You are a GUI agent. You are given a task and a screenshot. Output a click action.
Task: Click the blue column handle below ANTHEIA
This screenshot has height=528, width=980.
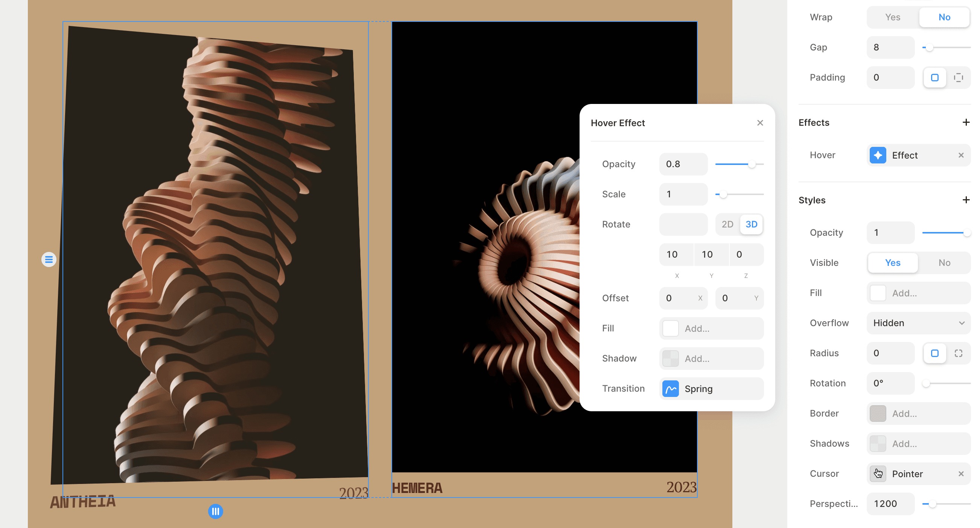215,511
